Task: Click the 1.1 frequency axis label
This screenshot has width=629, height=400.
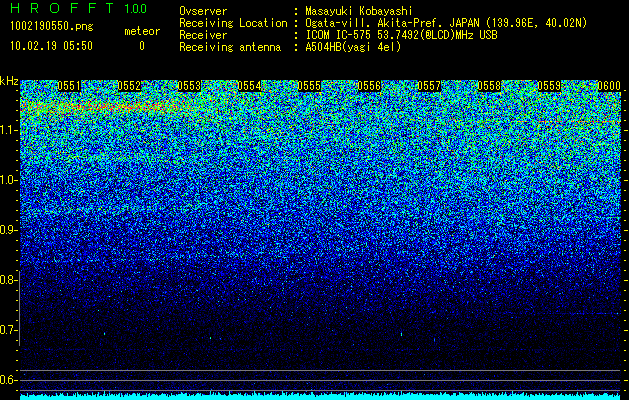Action: pyautogui.click(x=8, y=130)
